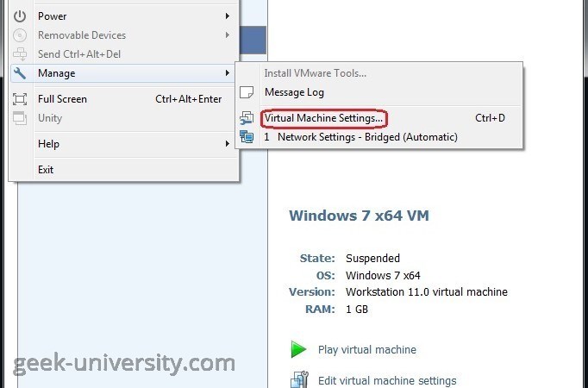Select Network Settings Bridged (Automatic)
This screenshot has width=588, height=388.
pyautogui.click(x=378, y=137)
